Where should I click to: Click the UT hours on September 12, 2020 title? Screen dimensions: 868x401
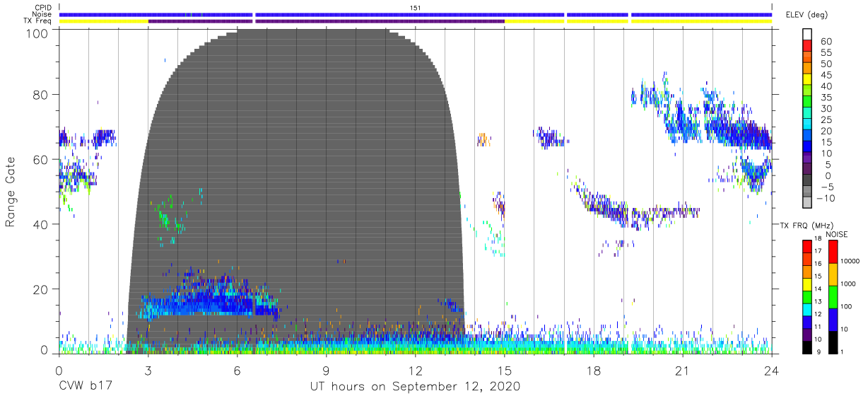coord(415,386)
